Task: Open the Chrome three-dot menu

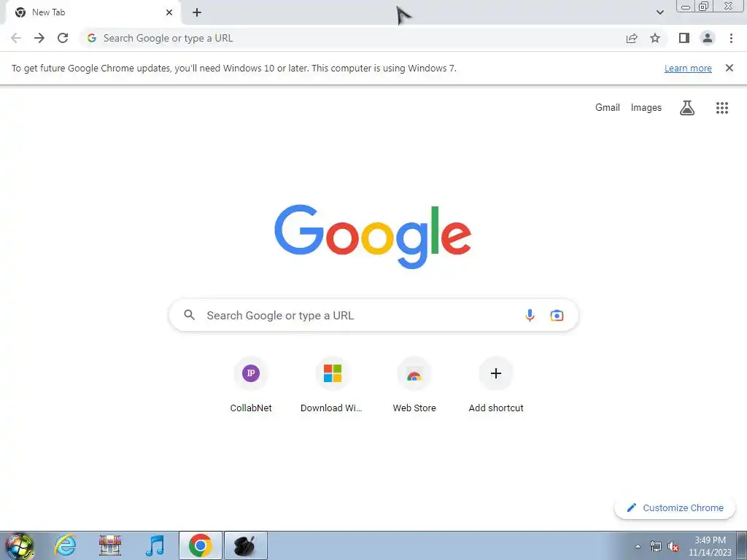Action: 731,38
